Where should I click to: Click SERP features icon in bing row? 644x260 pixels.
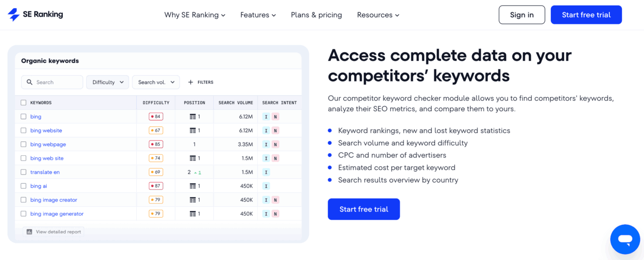193,117
